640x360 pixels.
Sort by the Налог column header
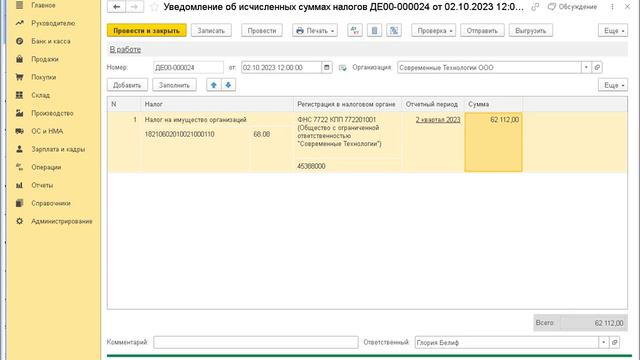217,104
